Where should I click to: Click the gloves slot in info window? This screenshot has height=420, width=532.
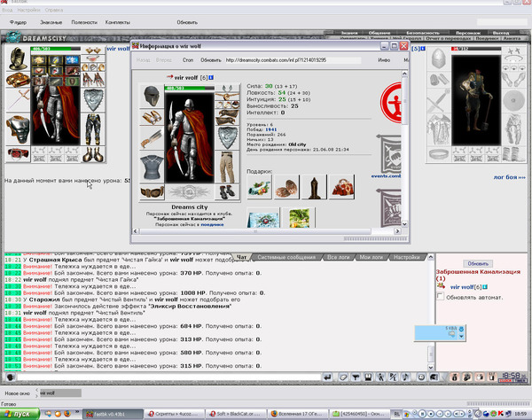coord(227,117)
